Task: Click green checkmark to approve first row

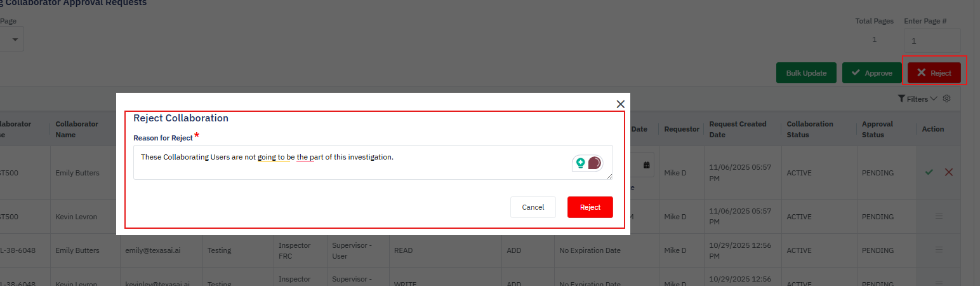Action: tap(929, 172)
